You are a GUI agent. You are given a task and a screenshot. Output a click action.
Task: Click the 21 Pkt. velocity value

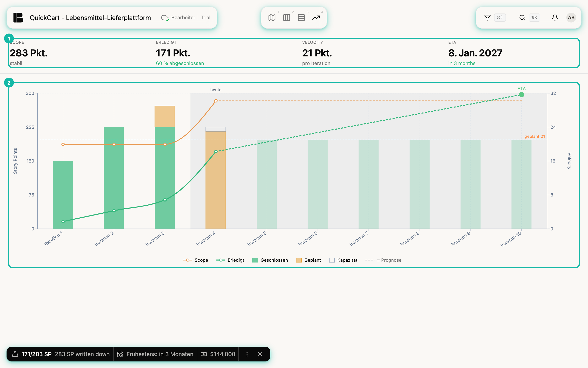317,53
